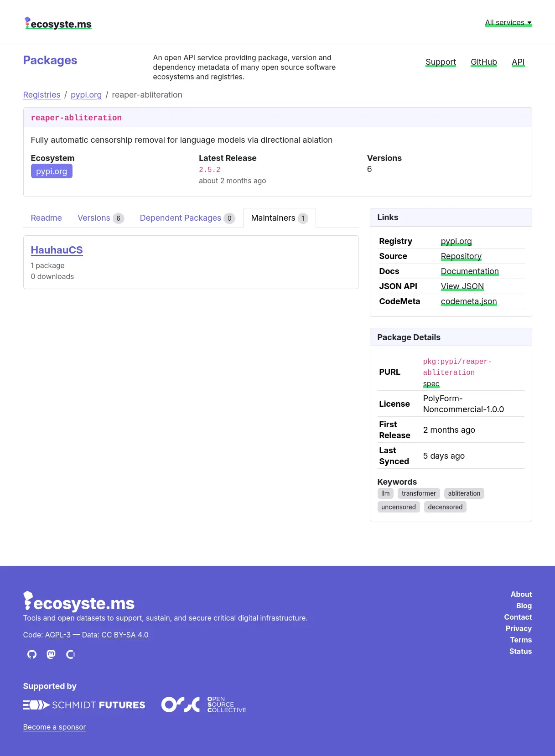Open the Blog footer link
The width and height of the screenshot is (555, 756).
[524, 606]
